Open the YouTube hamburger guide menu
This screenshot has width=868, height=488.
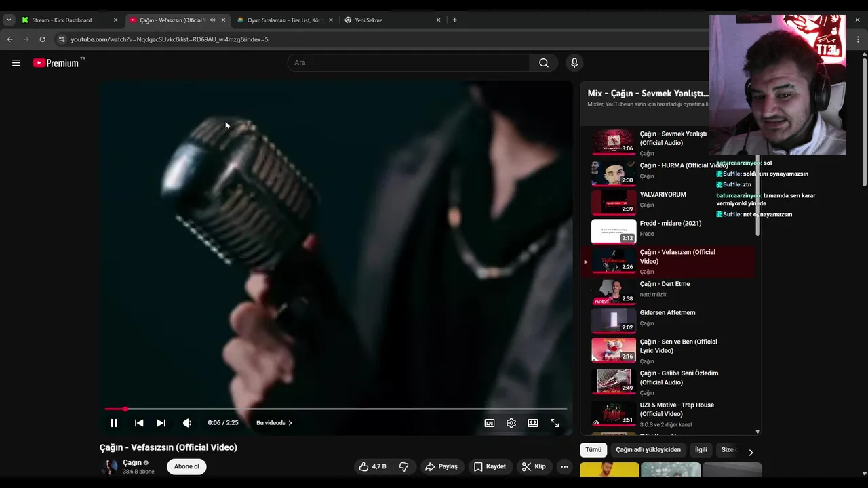16,63
